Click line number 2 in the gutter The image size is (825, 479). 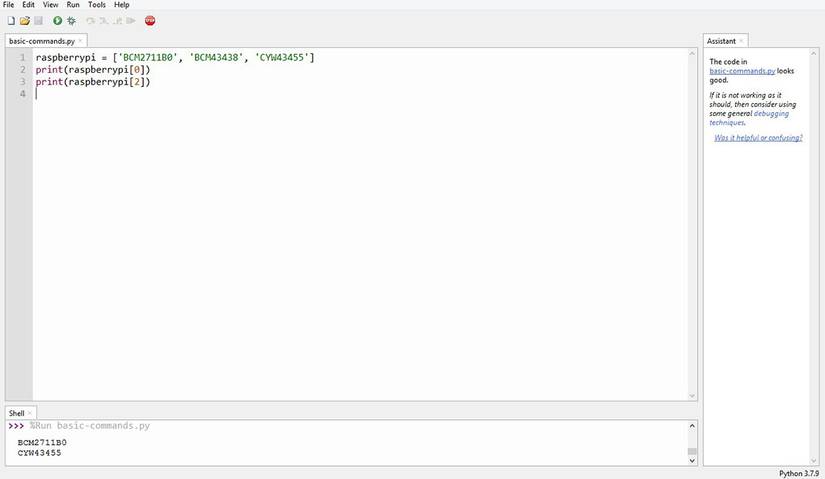coord(23,69)
